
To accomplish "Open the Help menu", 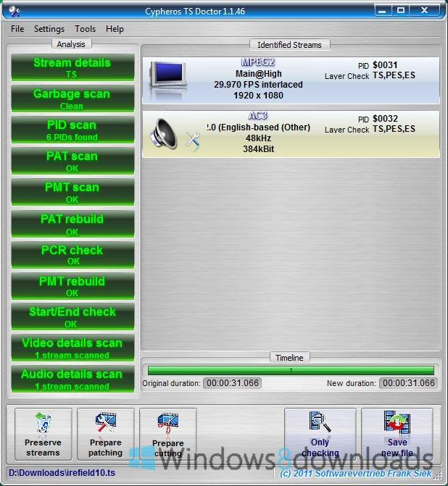I will click(x=115, y=29).
